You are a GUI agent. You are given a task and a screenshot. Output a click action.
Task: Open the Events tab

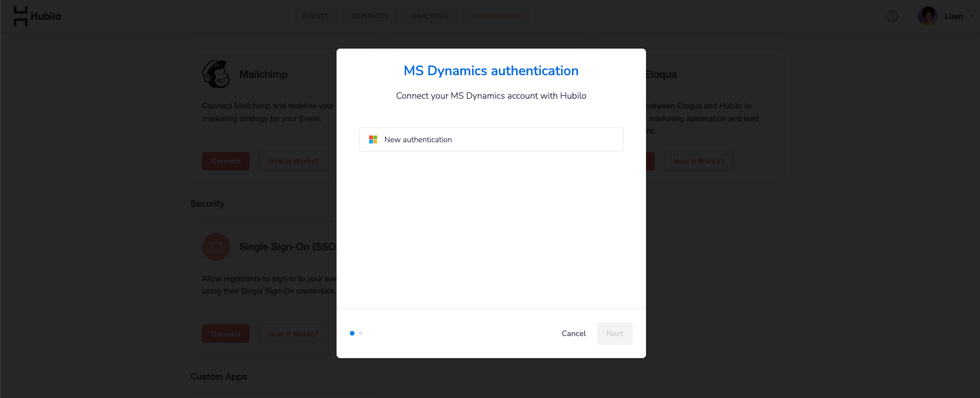(316, 16)
